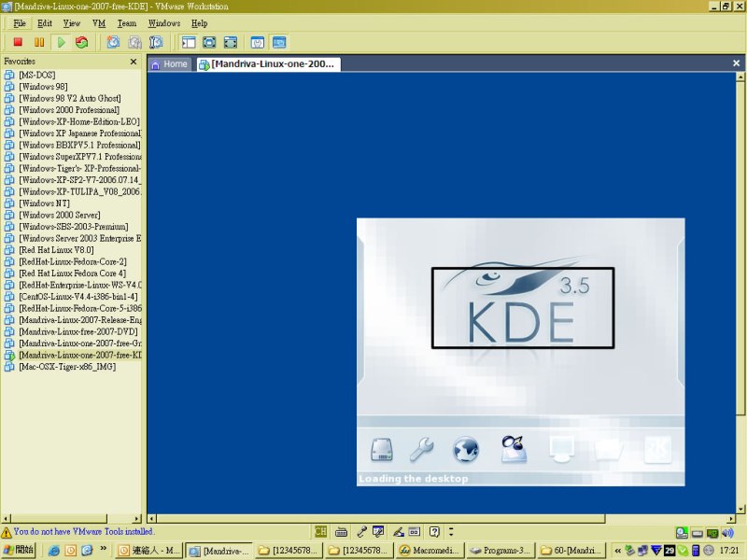Toggle the Favorites sidebar toolbar button
747x560 pixels.
(x=189, y=42)
